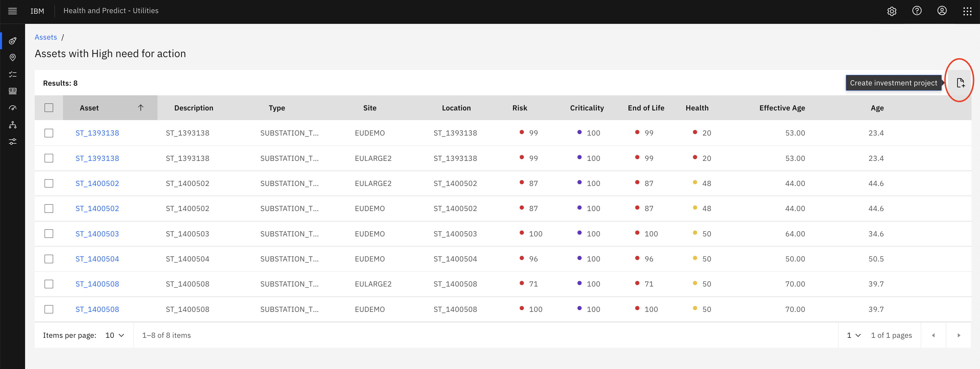
Task: Click the next page arrow button
Action: click(959, 335)
